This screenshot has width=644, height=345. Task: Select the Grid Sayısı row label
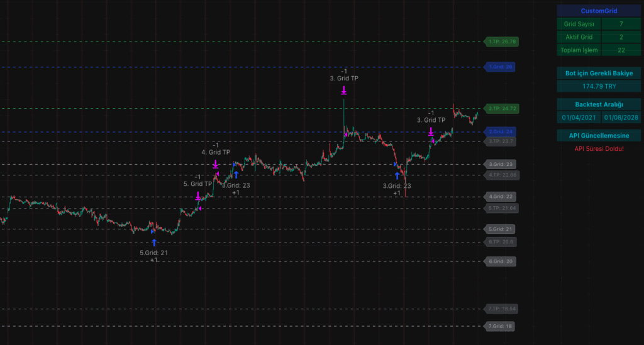579,24
